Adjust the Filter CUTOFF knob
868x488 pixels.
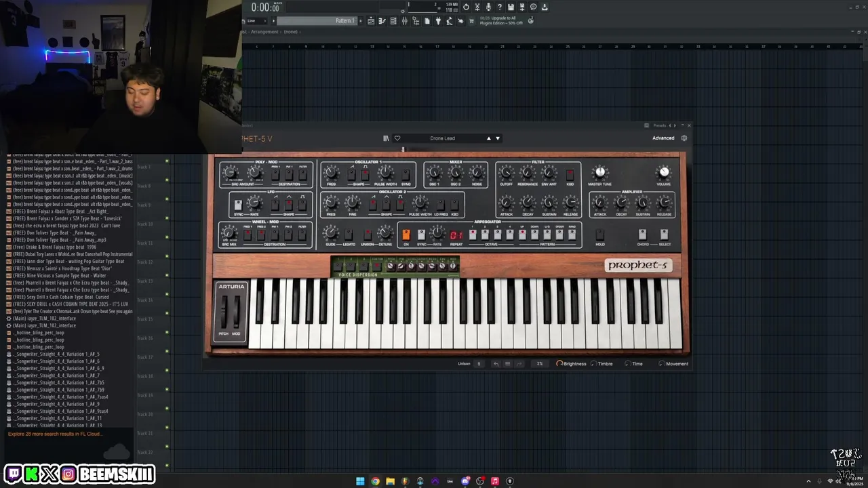pos(506,172)
